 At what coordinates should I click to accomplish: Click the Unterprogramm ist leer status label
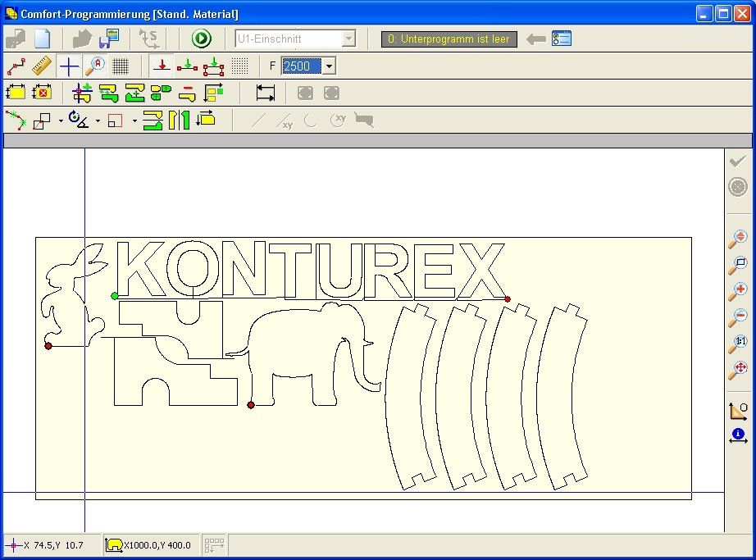(x=449, y=39)
